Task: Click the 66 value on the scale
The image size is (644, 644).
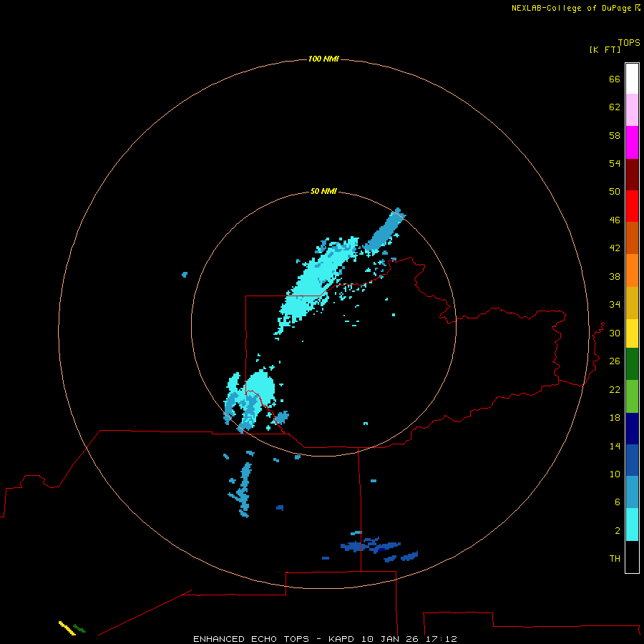Action: (615, 79)
